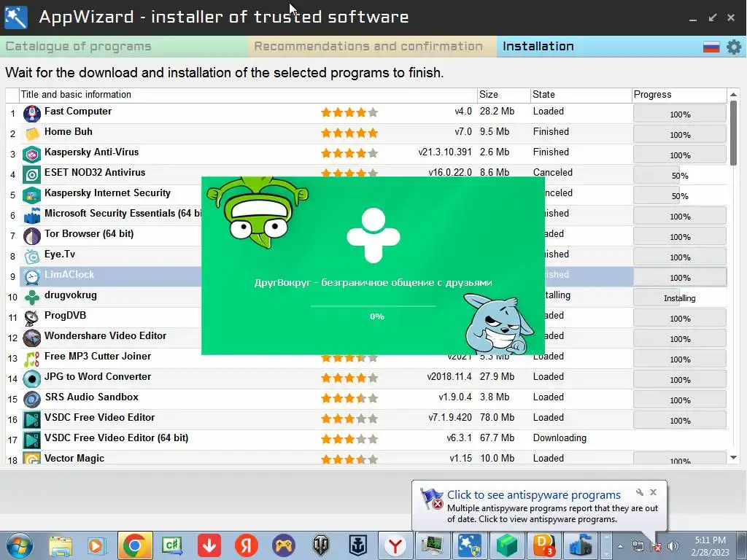Click the list scrollbar down arrow
This screenshot has height=560, width=747.
[733, 458]
